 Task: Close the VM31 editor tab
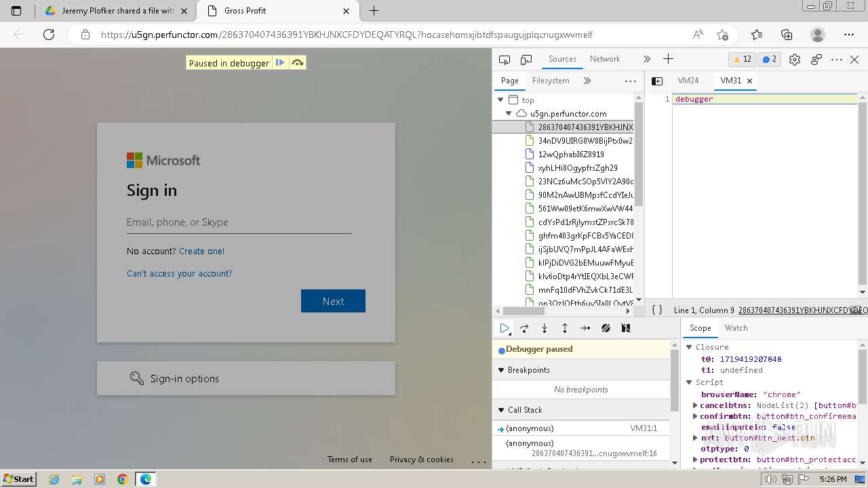point(749,81)
